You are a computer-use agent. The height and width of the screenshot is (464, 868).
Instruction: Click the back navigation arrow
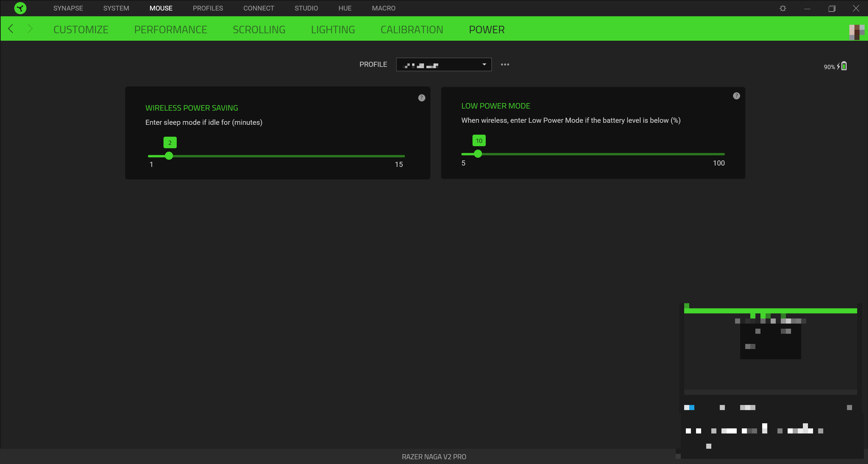(11, 28)
